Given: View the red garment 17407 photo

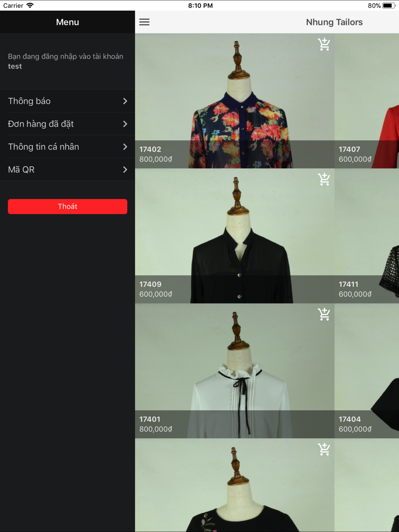Looking at the screenshot, I should (x=367, y=101).
